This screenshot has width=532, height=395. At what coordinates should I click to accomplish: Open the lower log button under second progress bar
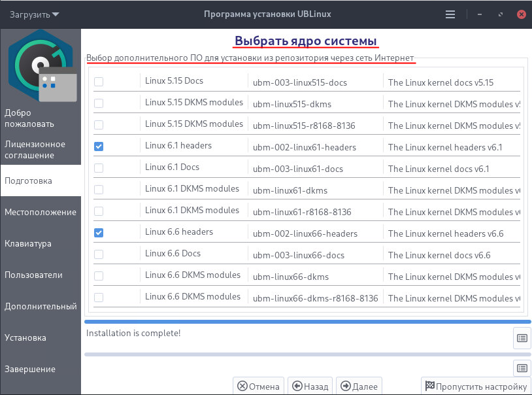[x=522, y=368]
